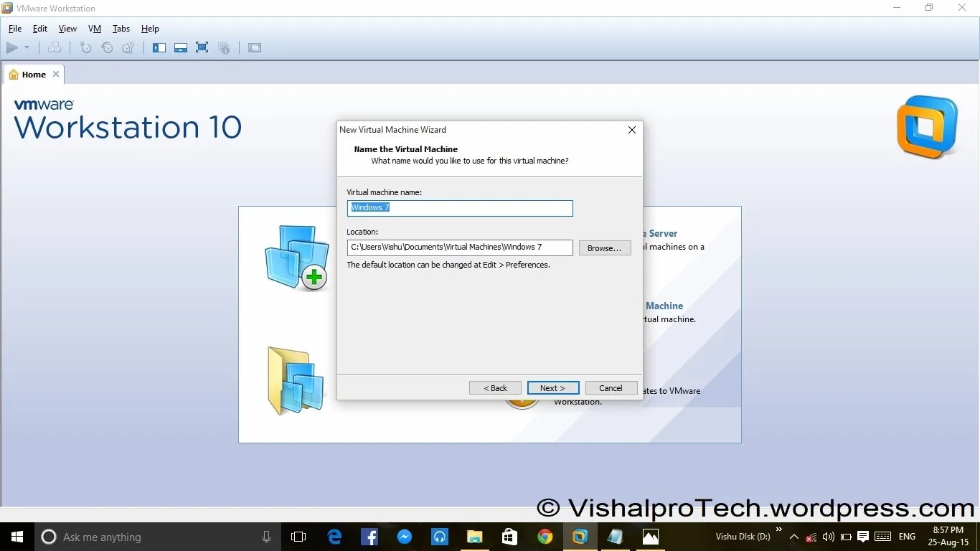Open Task View from the taskbar
The image size is (980, 551).
click(x=298, y=537)
